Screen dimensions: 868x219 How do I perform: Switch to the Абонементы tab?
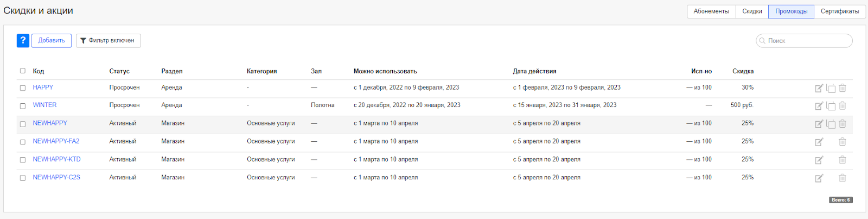711,11
